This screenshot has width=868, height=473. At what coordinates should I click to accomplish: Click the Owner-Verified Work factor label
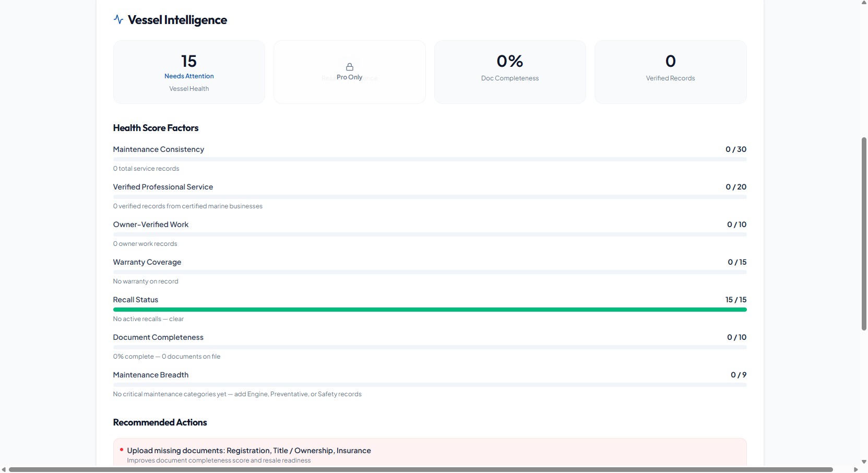coord(151,224)
